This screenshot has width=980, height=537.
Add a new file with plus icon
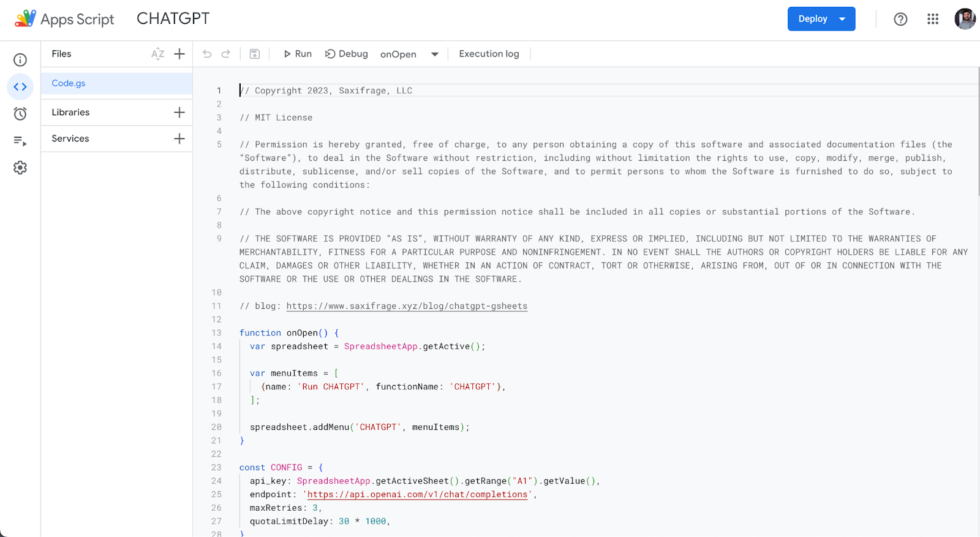coord(179,54)
